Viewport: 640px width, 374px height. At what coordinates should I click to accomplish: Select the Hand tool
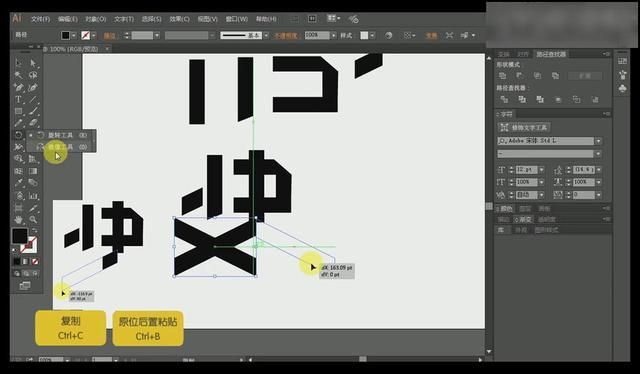[19, 220]
